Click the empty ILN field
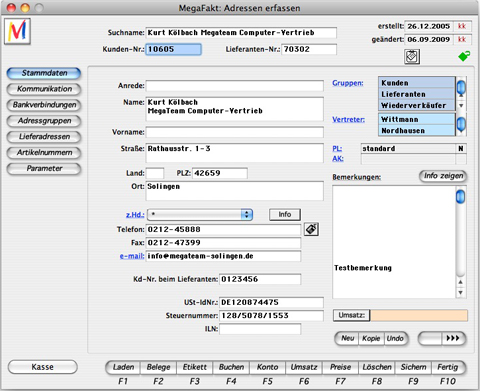This screenshot has height=391, width=480. (260, 329)
